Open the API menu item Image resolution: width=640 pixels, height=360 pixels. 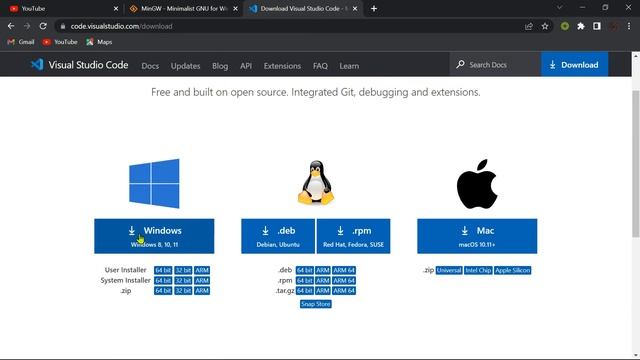point(246,66)
